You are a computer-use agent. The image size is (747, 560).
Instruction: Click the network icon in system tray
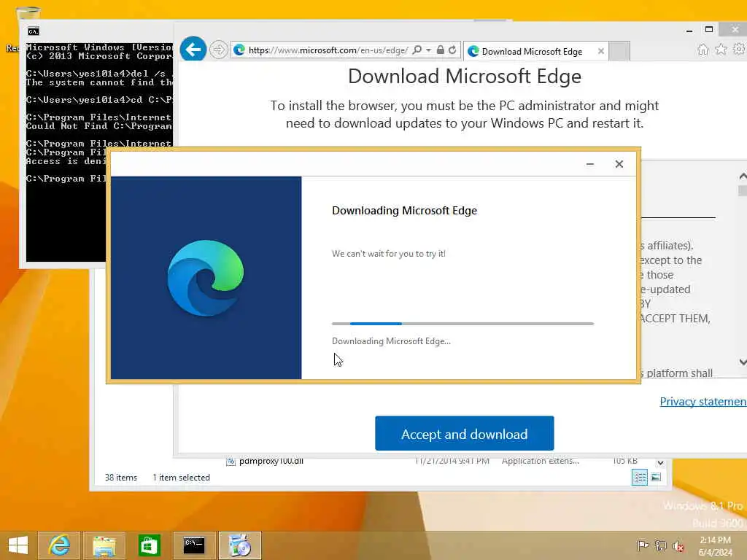coord(660,545)
